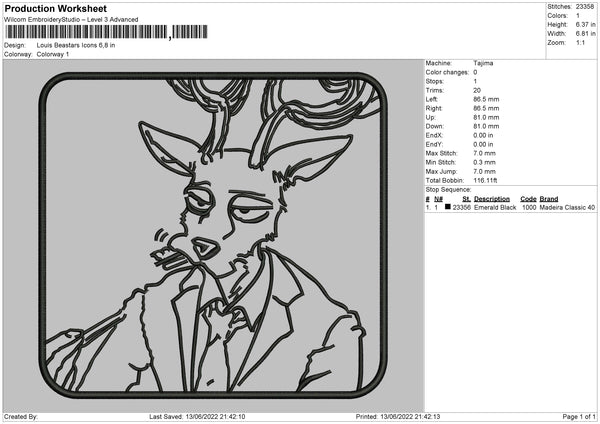Click the Last Saved timestamp in footer
The height and width of the screenshot is (424, 600).
(187, 417)
